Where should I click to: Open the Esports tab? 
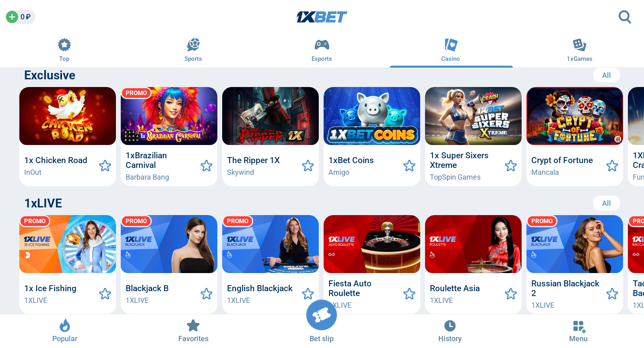click(x=322, y=50)
